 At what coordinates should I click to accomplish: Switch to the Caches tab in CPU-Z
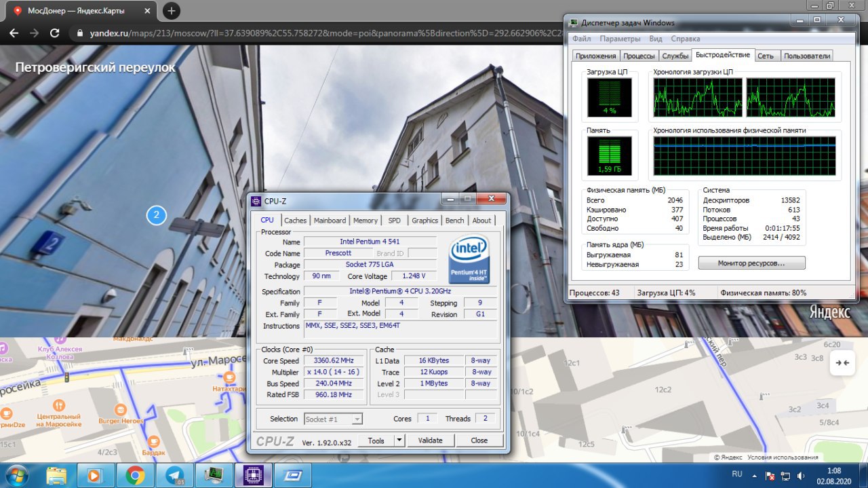[x=295, y=220]
